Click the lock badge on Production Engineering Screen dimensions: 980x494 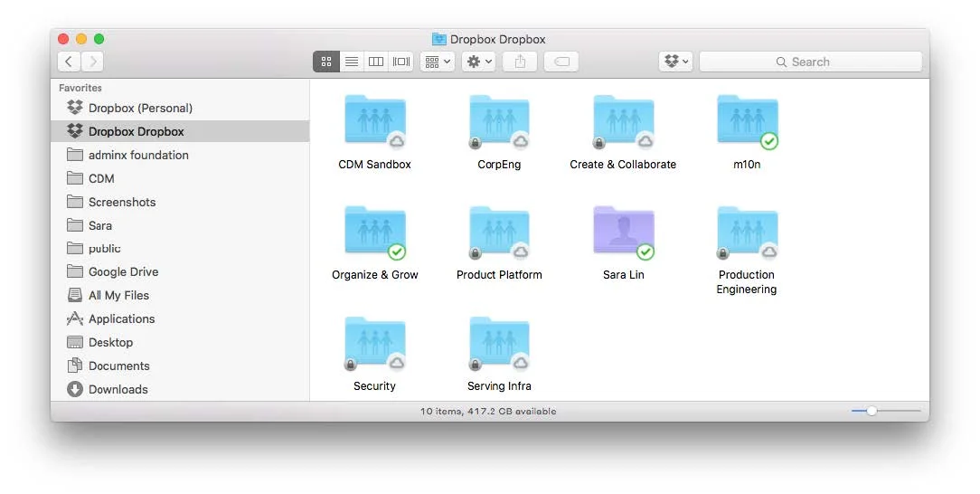coord(723,254)
